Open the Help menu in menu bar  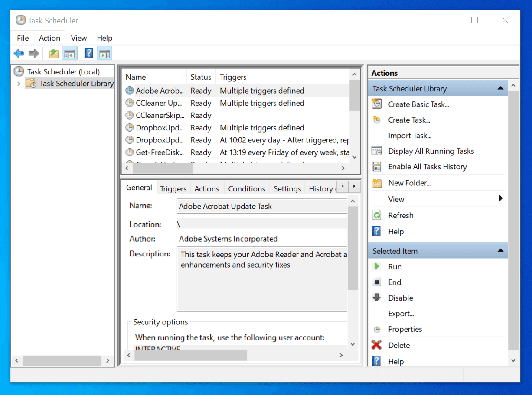click(x=104, y=38)
